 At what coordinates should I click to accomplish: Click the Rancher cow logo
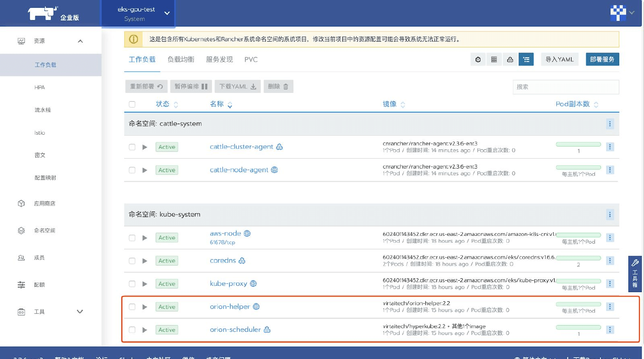tap(42, 14)
